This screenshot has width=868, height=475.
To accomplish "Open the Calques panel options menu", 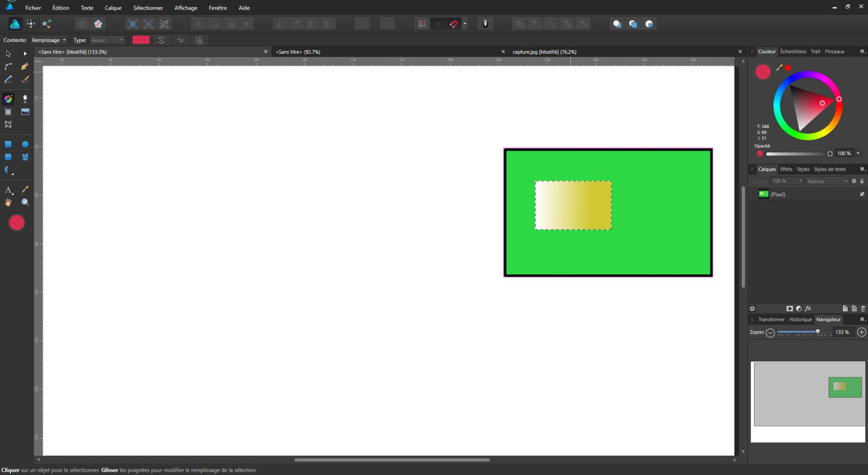I will pos(863,169).
